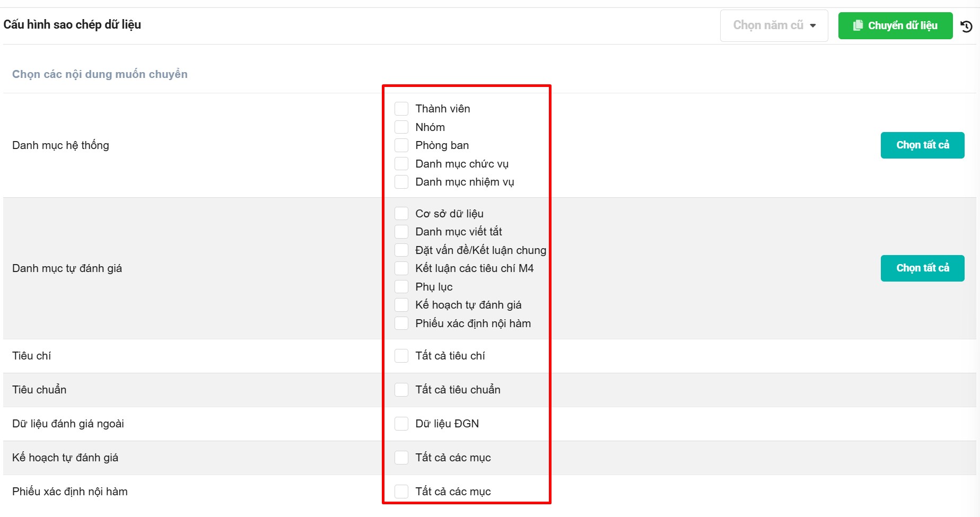Check the 'Phụ lục' checkbox
Screen dimensions: 980x517
[401, 287]
